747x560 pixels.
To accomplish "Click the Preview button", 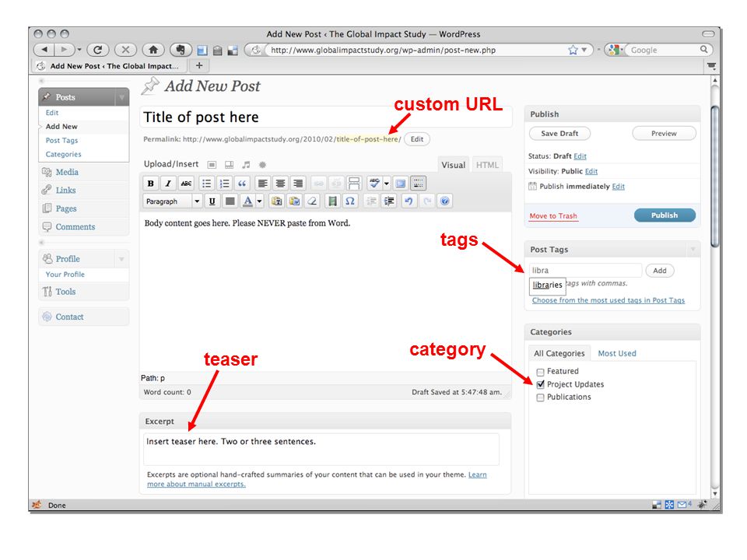I will coord(664,133).
